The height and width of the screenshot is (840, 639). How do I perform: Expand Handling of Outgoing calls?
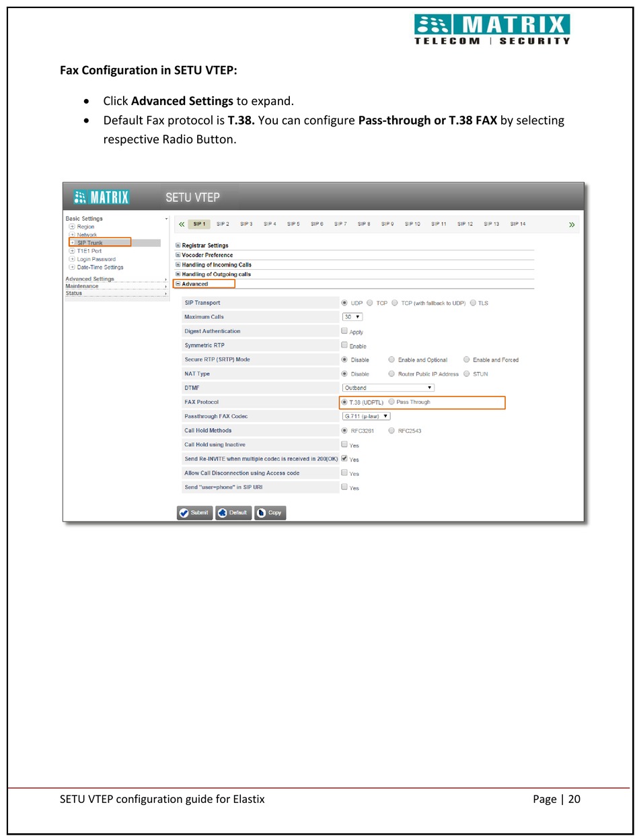(x=178, y=274)
